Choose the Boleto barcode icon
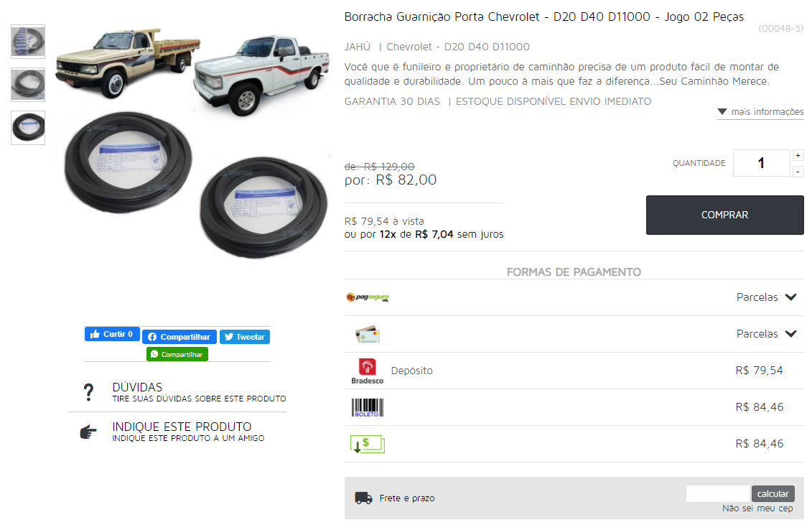Screen dimensions: 812x525 click(367, 408)
